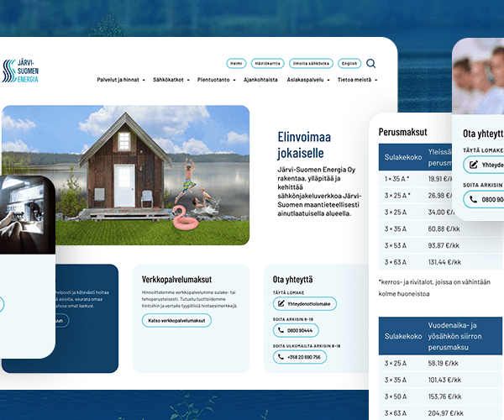Image resolution: width=504 pixels, height=420 pixels.
Task: Click the Verkkopalvelumaksut heading
Action: tap(176, 279)
